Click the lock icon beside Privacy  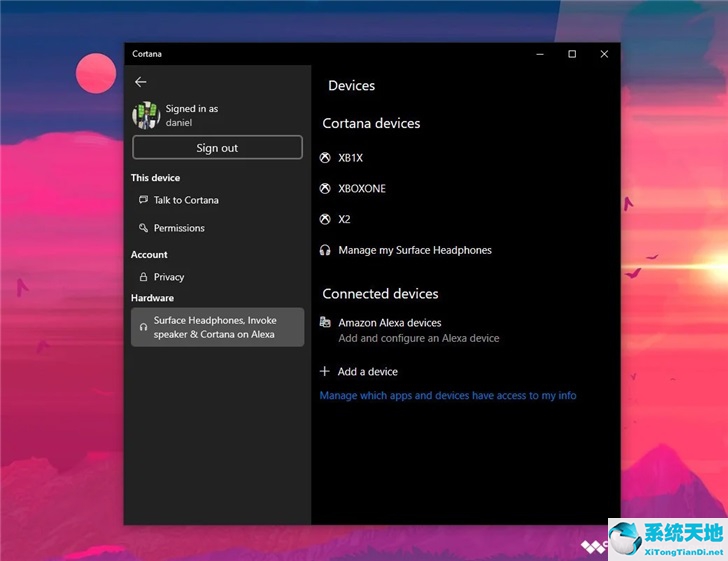143,277
